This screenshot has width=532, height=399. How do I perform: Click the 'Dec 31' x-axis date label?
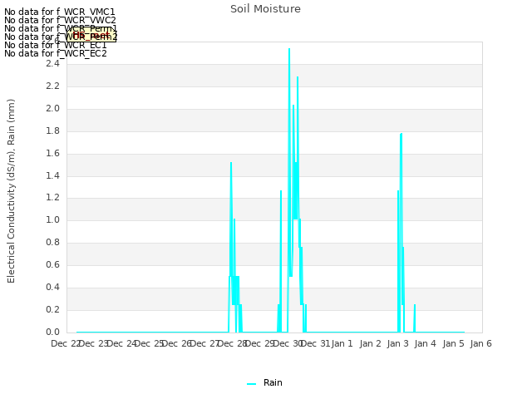point(315,343)
